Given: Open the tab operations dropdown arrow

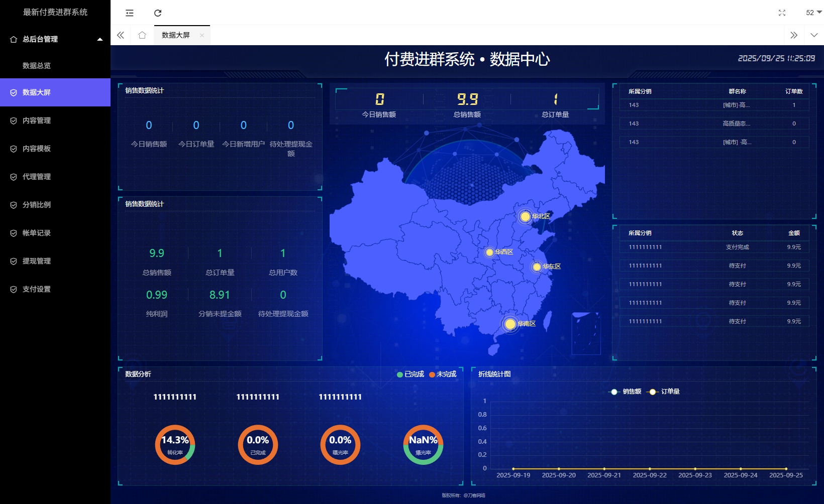Looking at the screenshot, I should (814, 35).
